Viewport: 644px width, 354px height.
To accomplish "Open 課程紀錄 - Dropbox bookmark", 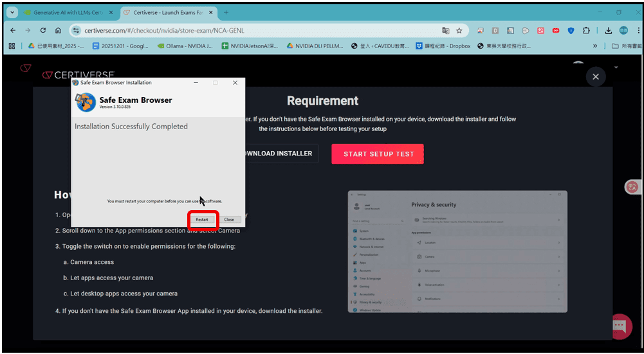I will click(x=443, y=46).
